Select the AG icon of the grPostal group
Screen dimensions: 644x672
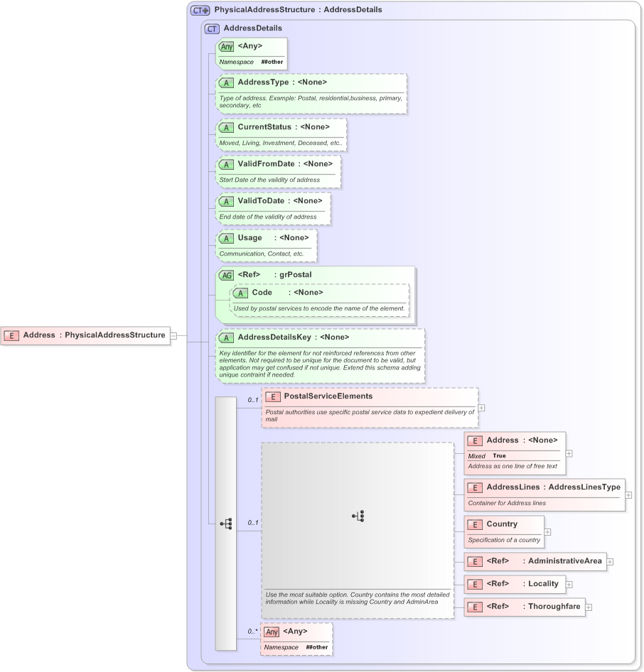[226, 275]
